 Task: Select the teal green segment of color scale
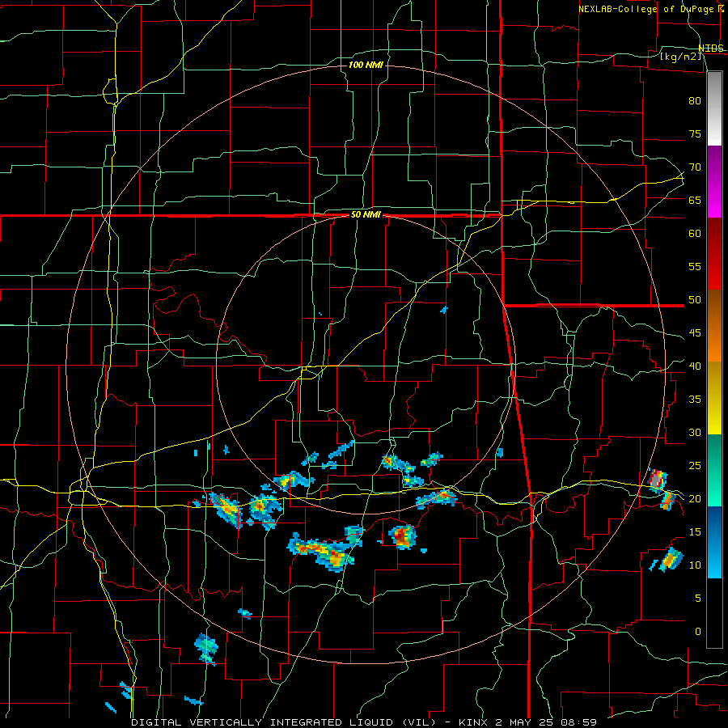coord(714,470)
